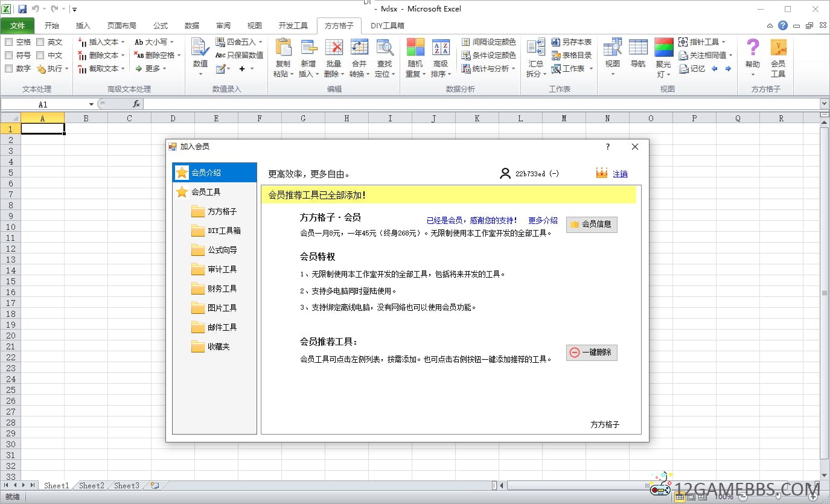Select row 10 header
Screen dimensions: 830x504
pos(10,227)
